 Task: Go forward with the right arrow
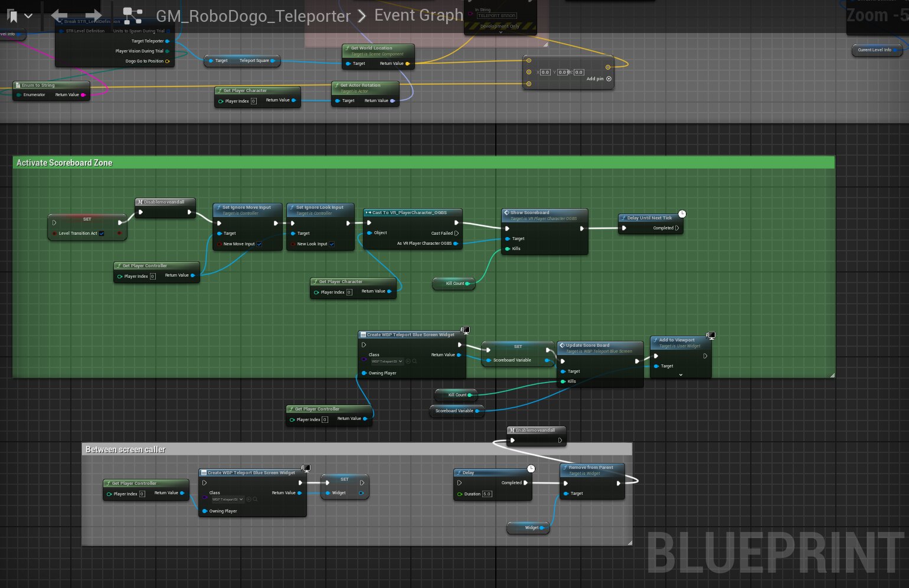93,15
